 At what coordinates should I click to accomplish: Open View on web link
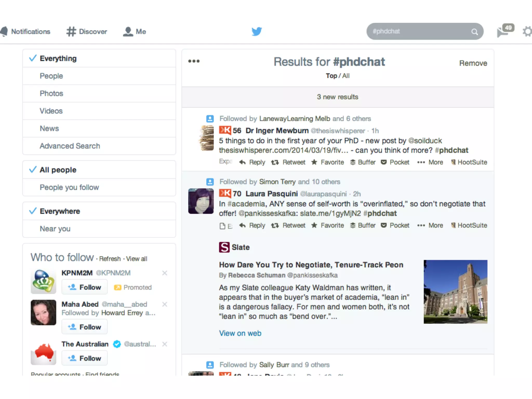[x=240, y=333]
